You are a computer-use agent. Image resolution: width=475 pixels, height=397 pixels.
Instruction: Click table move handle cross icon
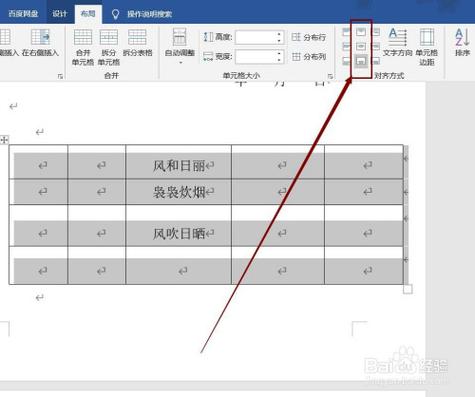coord(4,140)
